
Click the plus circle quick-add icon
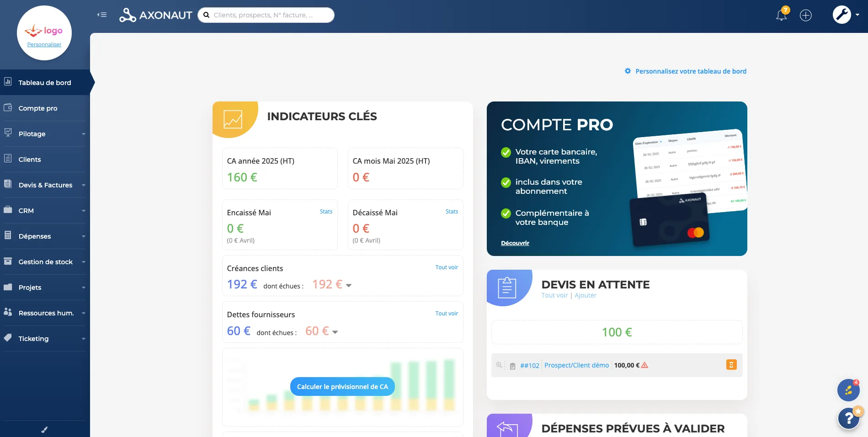(x=806, y=15)
